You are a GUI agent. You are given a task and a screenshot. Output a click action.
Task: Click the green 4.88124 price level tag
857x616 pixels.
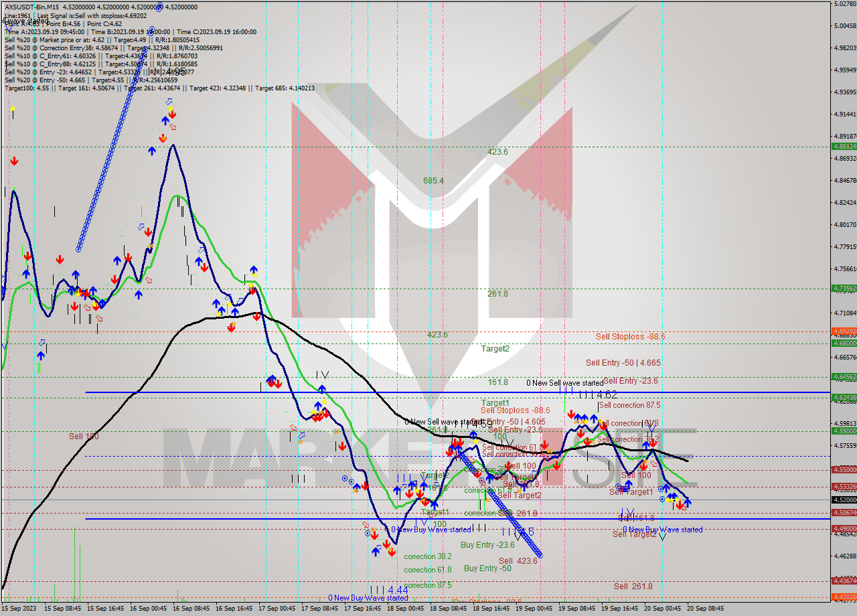pos(844,146)
